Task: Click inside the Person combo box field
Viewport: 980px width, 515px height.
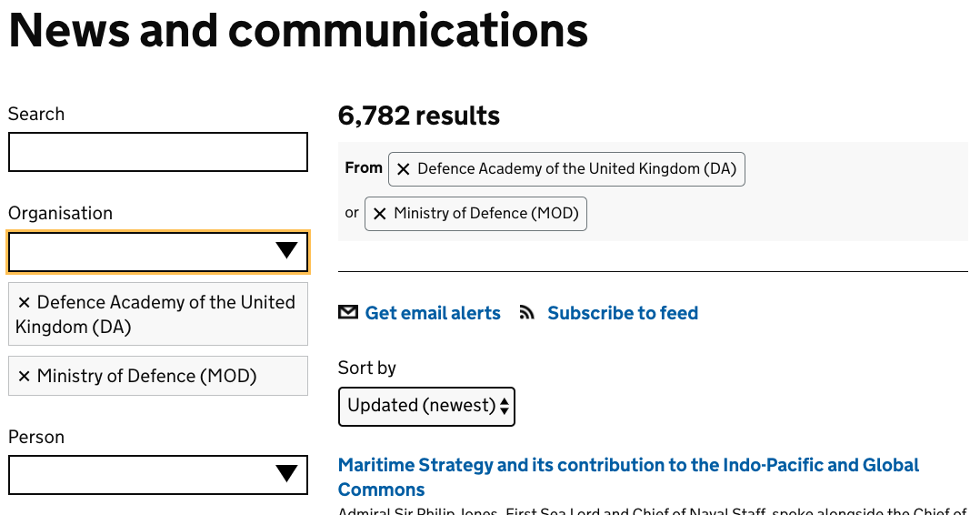Action: tap(136, 474)
